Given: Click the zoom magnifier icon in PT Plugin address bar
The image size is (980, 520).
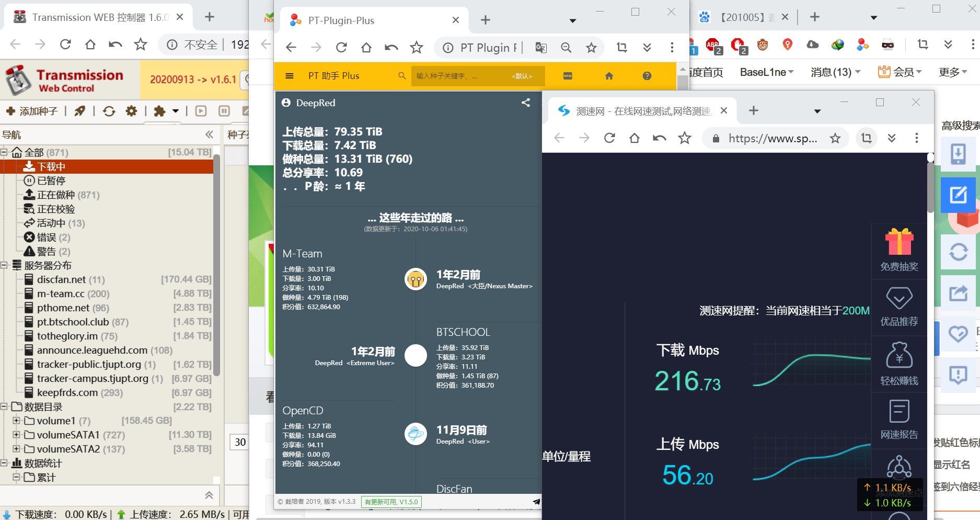Looking at the screenshot, I should 566,48.
